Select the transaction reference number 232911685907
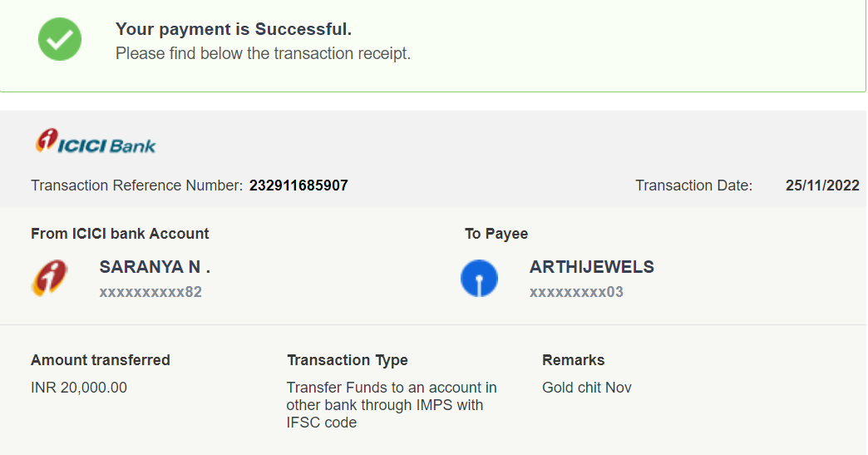Viewport: 868px width, 455px height. pos(298,185)
